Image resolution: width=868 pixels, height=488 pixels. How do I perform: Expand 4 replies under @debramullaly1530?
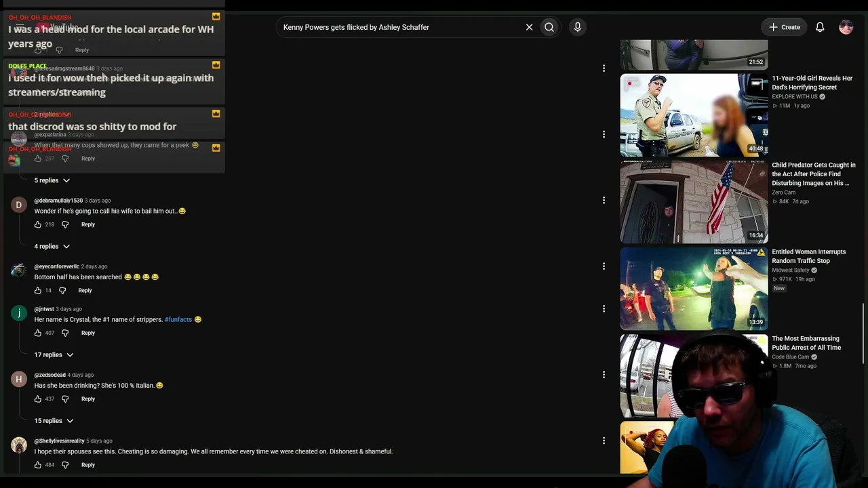pos(52,246)
